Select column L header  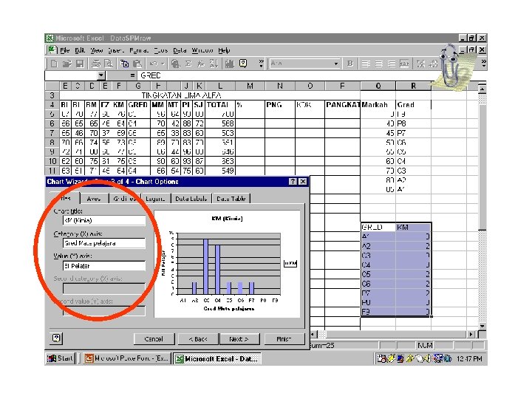coord(220,86)
